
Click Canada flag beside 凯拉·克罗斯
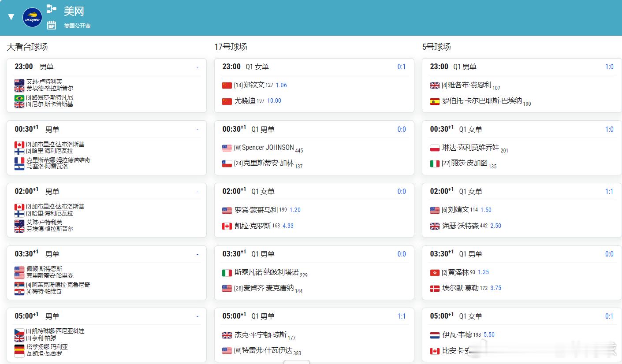click(227, 226)
